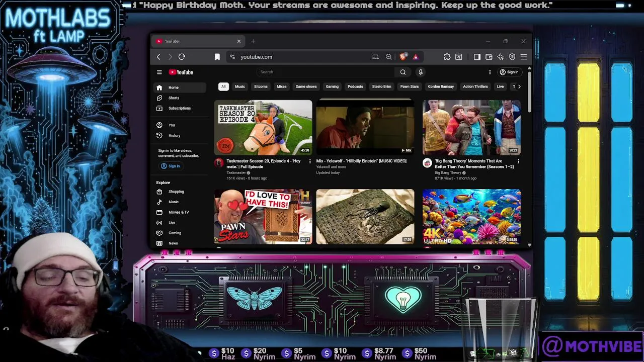Open Movies & TV in the sidebar
The height and width of the screenshot is (362, 644).
pyautogui.click(x=180, y=212)
